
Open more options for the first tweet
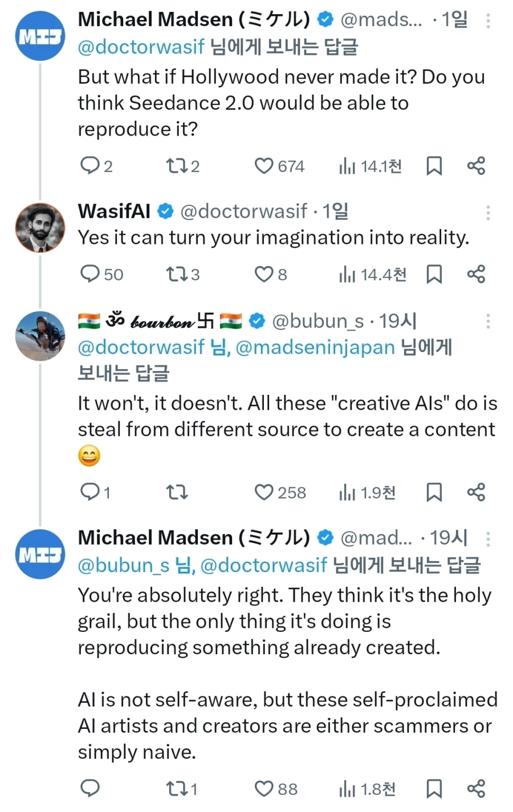pos(487,21)
